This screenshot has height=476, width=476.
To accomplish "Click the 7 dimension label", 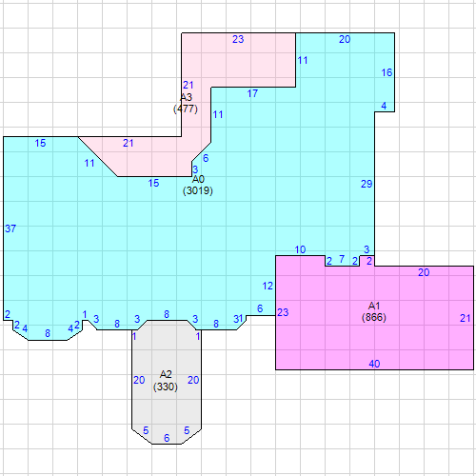I will (342, 259).
